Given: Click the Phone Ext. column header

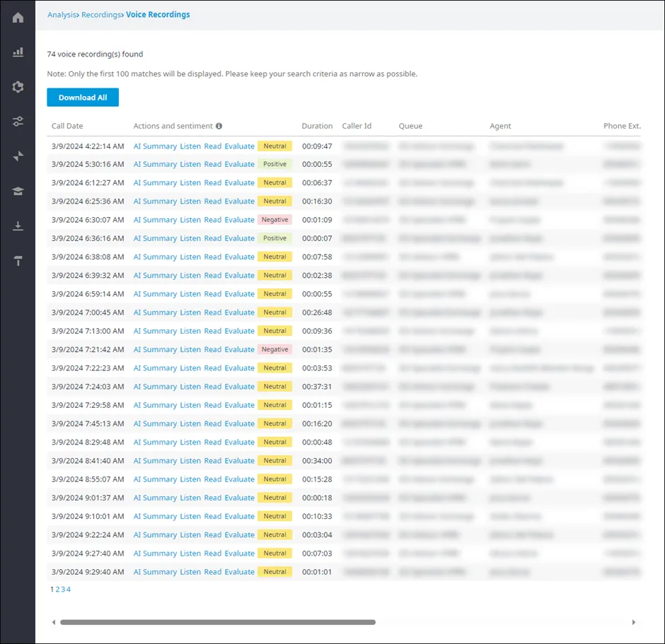Looking at the screenshot, I should (x=622, y=126).
